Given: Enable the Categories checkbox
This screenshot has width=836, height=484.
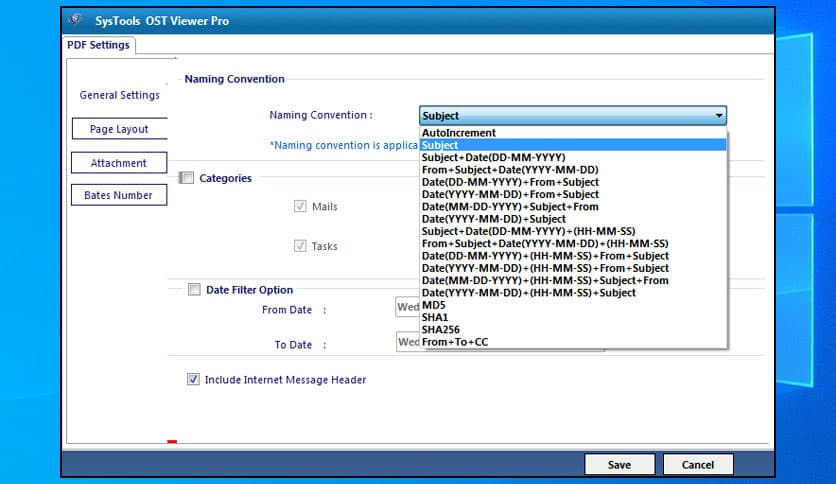Looking at the screenshot, I should [187, 178].
